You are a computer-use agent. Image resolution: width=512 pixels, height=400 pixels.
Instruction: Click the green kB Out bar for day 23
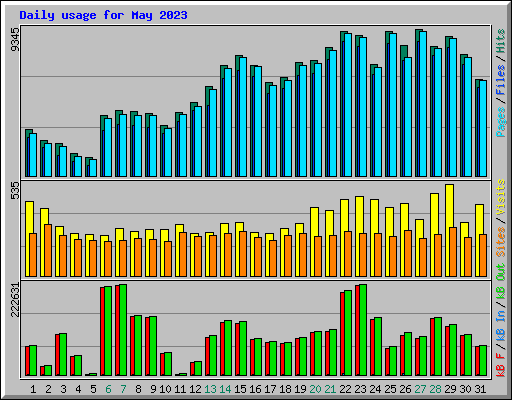[363, 330]
